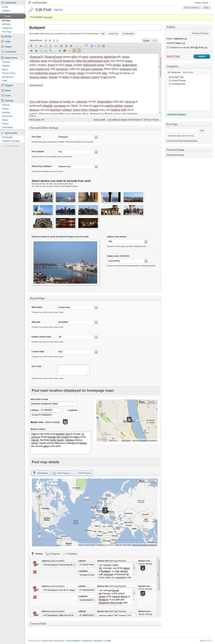This screenshot has height=644, width=215.
Task: Click the italic formatting icon
Action: tap(36, 46)
